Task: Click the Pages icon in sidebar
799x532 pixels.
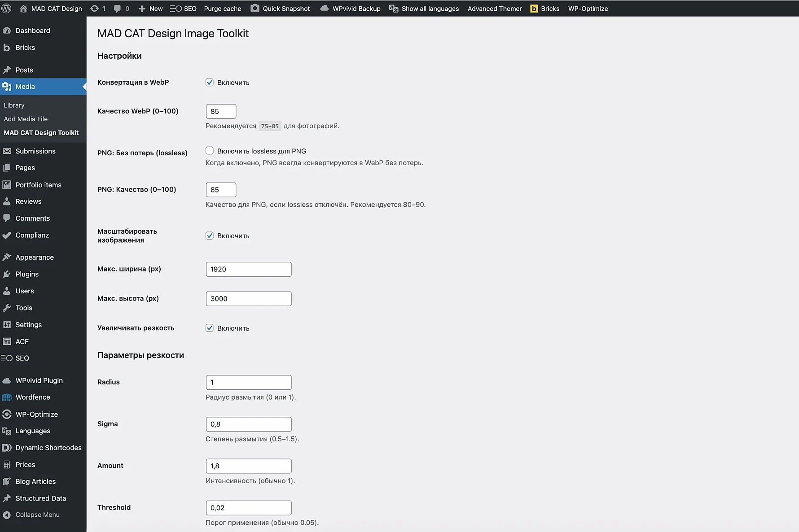Action: click(x=7, y=168)
